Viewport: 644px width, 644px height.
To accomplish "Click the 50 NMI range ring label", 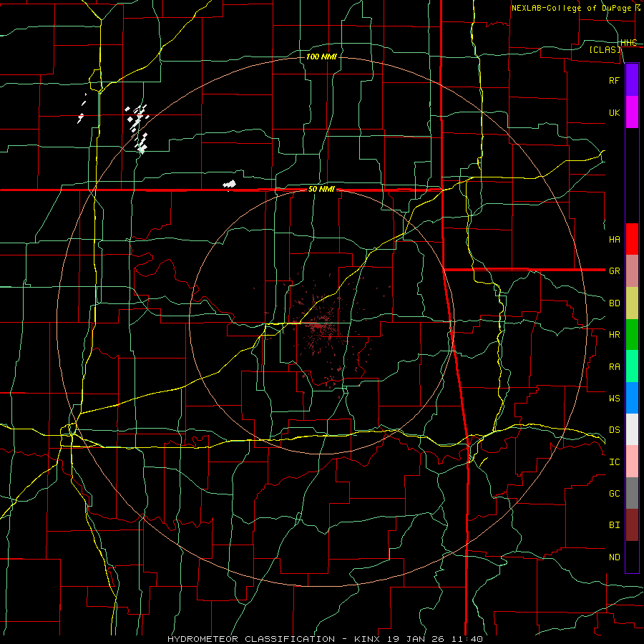I will point(321,190).
